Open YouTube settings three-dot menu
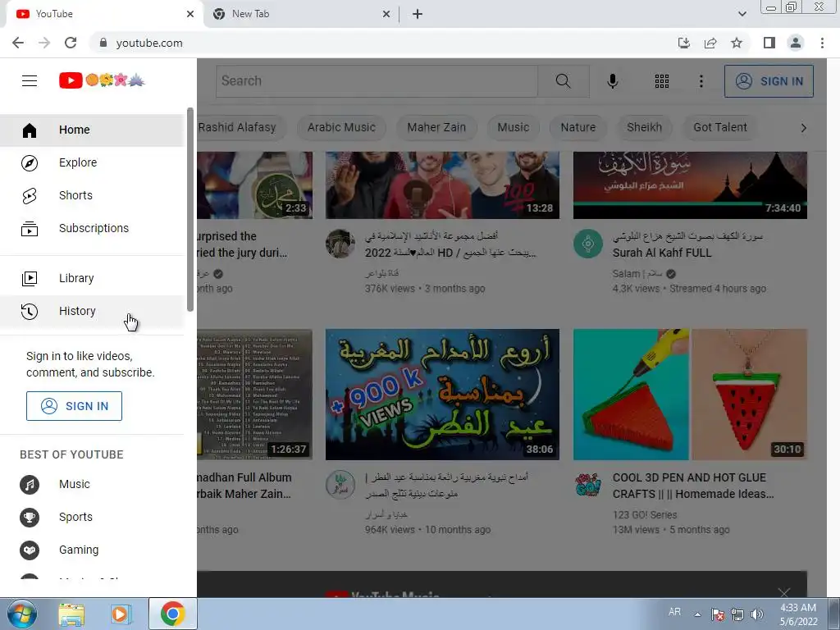This screenshot has height=630, width=840. coord(701,81)
